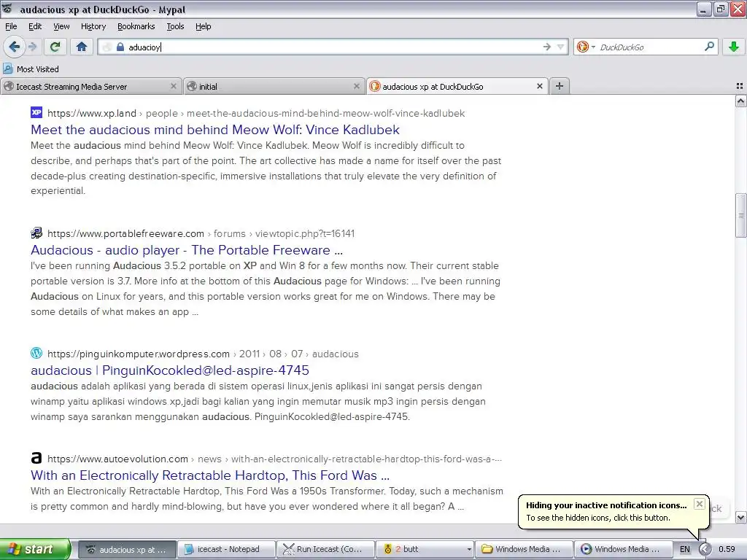Close the hidden icons notification balloon

click(x=699, y=504)
